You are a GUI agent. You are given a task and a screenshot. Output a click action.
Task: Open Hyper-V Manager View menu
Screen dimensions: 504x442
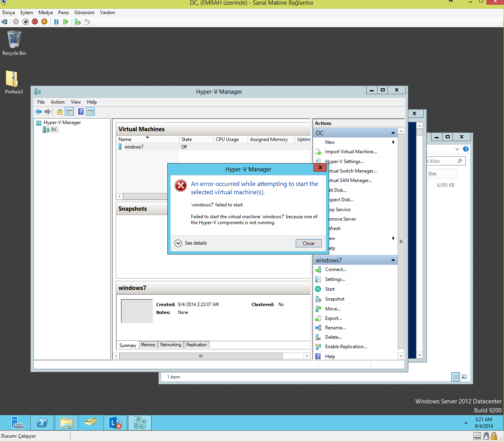click(x=76, y=102)
